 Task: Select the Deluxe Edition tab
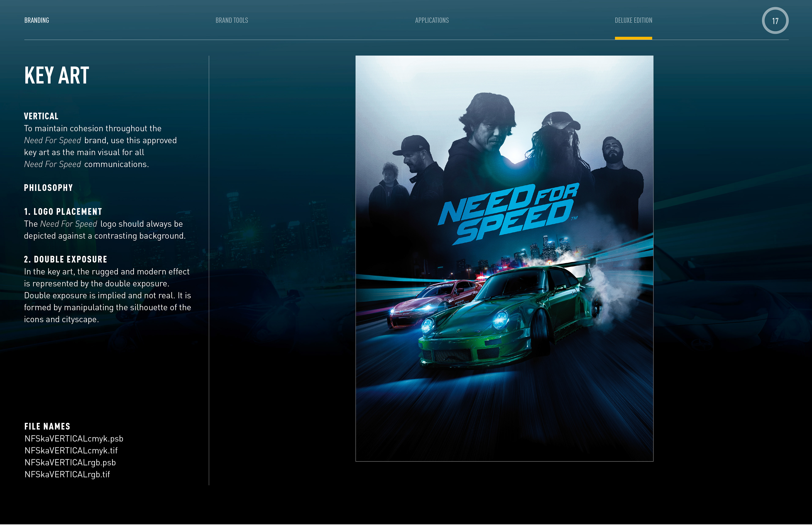coord(633,20)
